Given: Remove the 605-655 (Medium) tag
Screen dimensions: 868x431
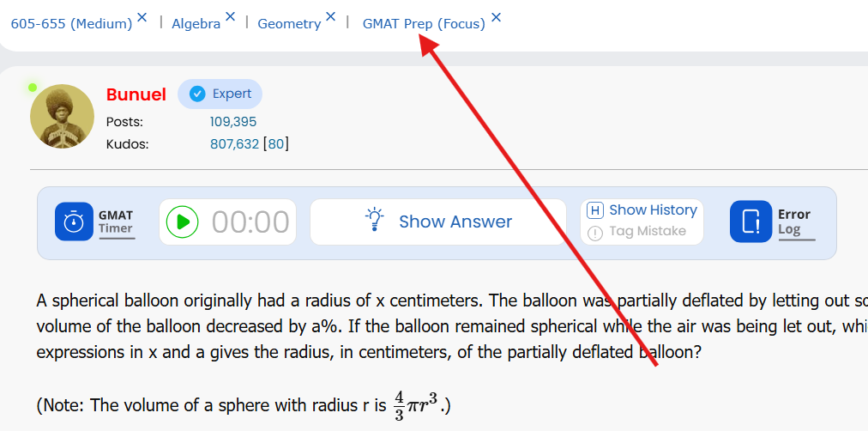Looking at the screenshot, I should (142, 17).
